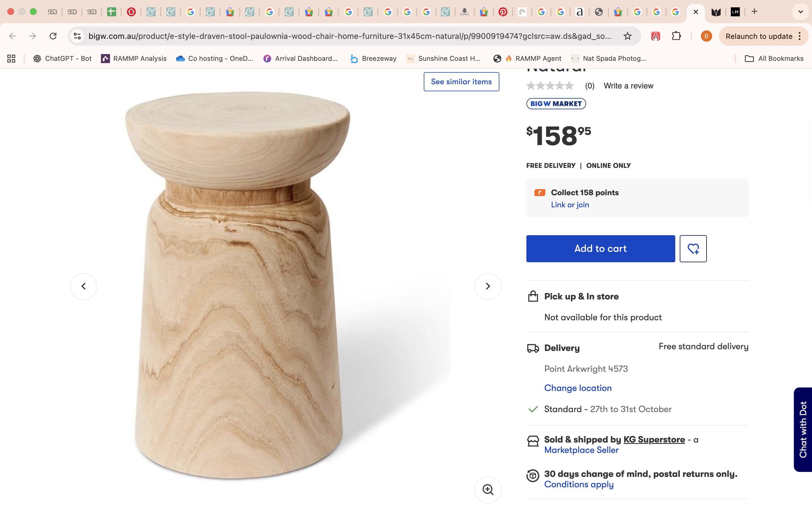Click the zoom magnifier on product image

tap(487, 490)
